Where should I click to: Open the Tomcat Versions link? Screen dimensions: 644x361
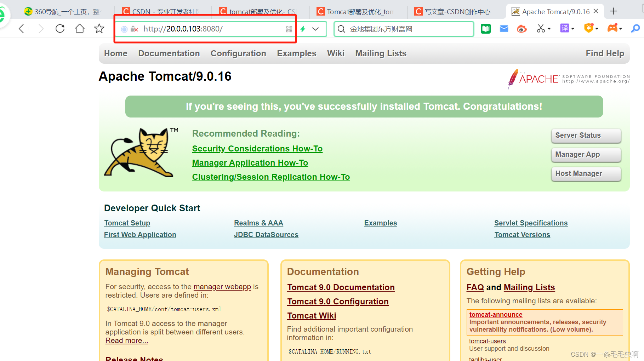(522, 235)
